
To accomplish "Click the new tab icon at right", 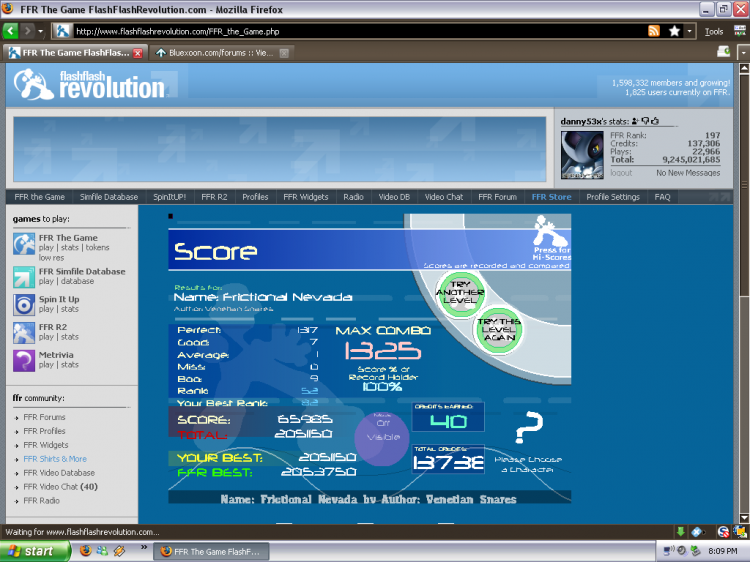I will tap(723, 51).
